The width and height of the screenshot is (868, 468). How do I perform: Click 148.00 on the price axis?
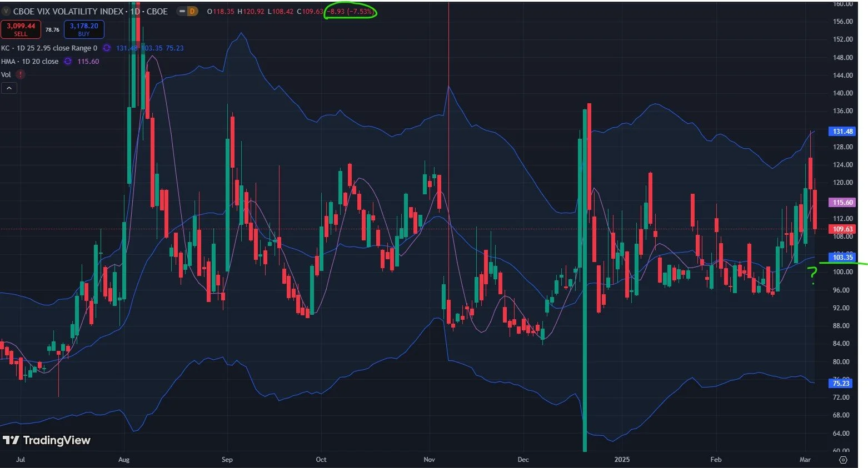pyautogui.click(x=842, y=57)
